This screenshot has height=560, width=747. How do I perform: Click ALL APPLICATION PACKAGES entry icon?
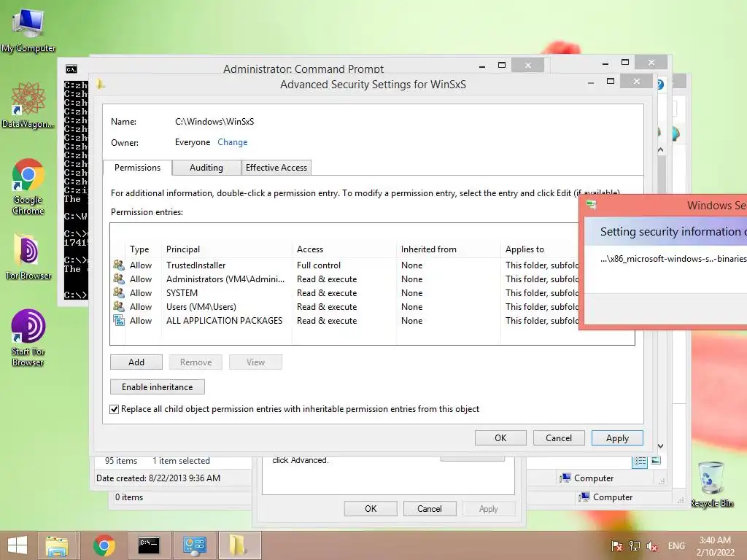coord(119,320)
